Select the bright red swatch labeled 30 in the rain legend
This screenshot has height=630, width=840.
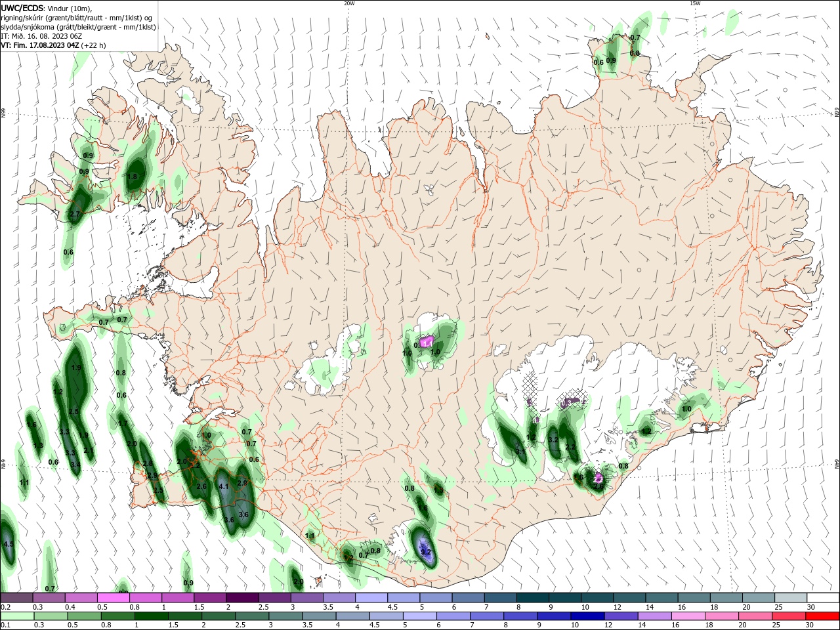pyautogui.click(x=823, y=616)
